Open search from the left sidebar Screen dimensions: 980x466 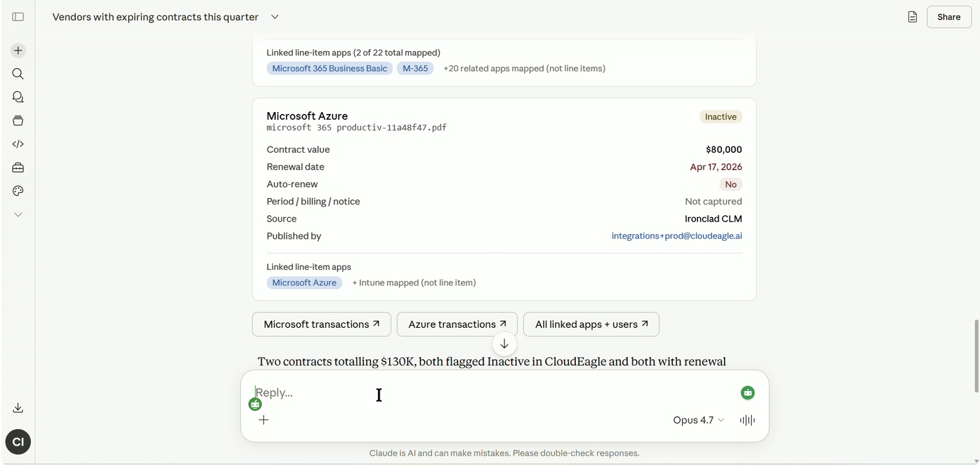[18, 74]
